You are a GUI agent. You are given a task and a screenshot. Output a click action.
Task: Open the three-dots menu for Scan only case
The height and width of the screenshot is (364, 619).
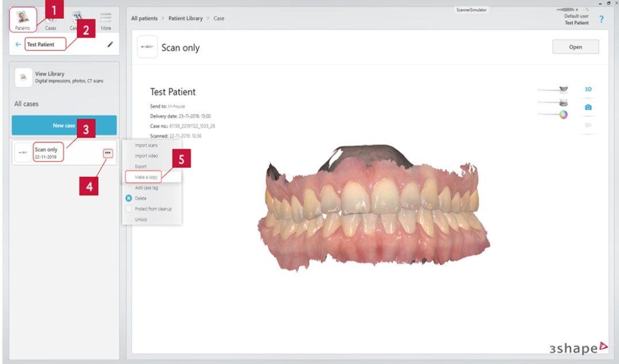(x=108, y=153)
